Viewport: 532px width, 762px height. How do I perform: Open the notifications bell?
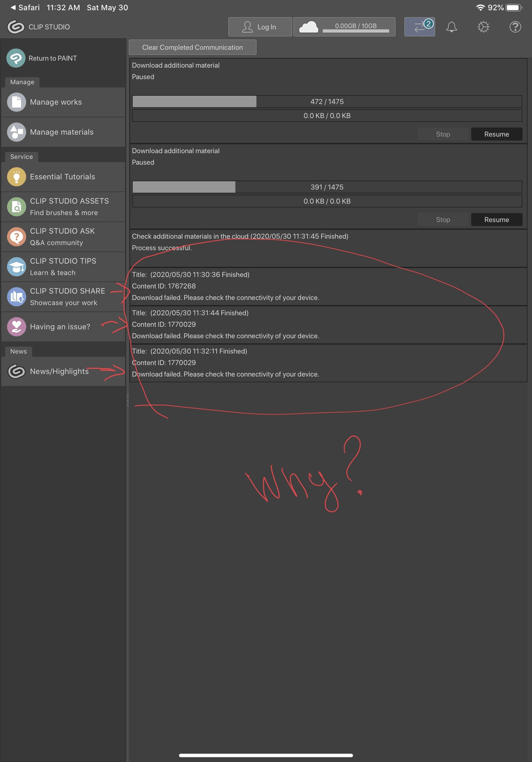pos(452,27)
